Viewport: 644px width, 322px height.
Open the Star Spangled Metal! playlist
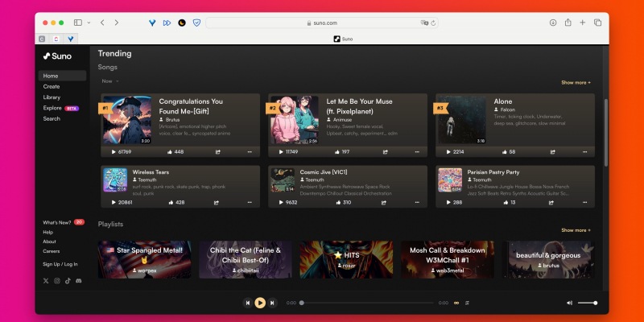tap(144, 259)
